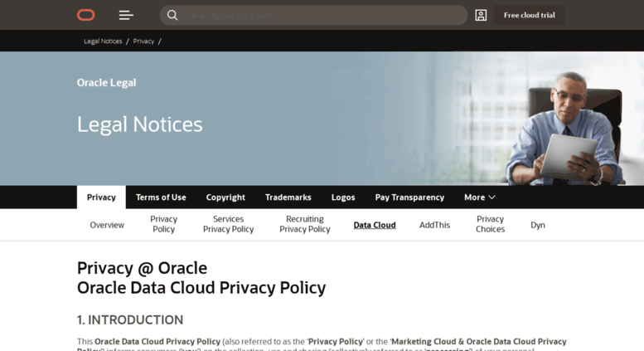The height and width of the screenshot is (351, 644).
Task: Click the hero image of man with tablet
Action: [564, 129]
